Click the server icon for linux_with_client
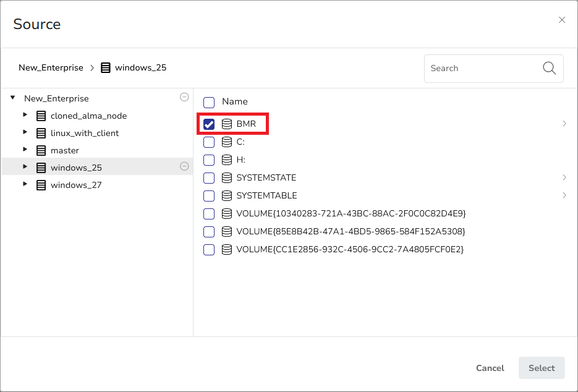The image size is (578, 392). (41, 133)
